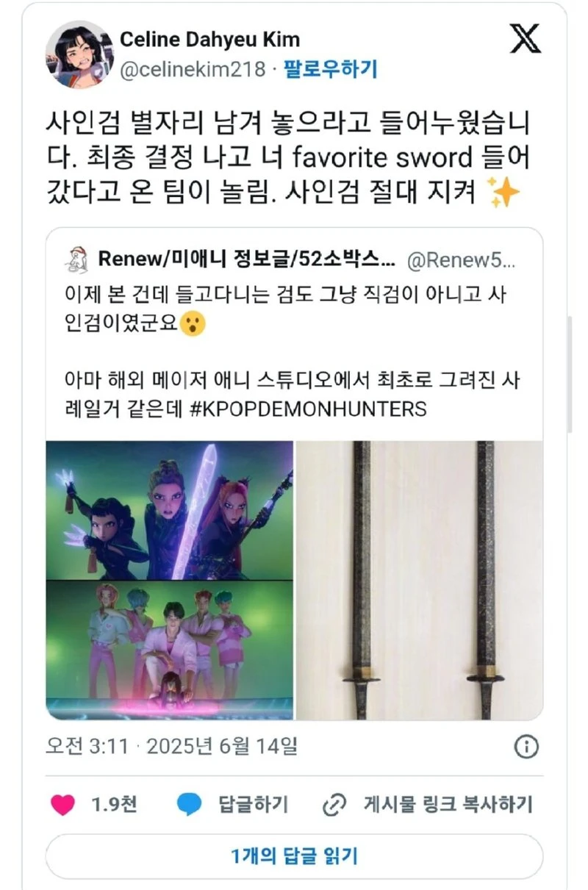Image resolution: width=588 pixels, height=890 pixels.
Task: Open the two swords photo
Action: click(420, 580)
